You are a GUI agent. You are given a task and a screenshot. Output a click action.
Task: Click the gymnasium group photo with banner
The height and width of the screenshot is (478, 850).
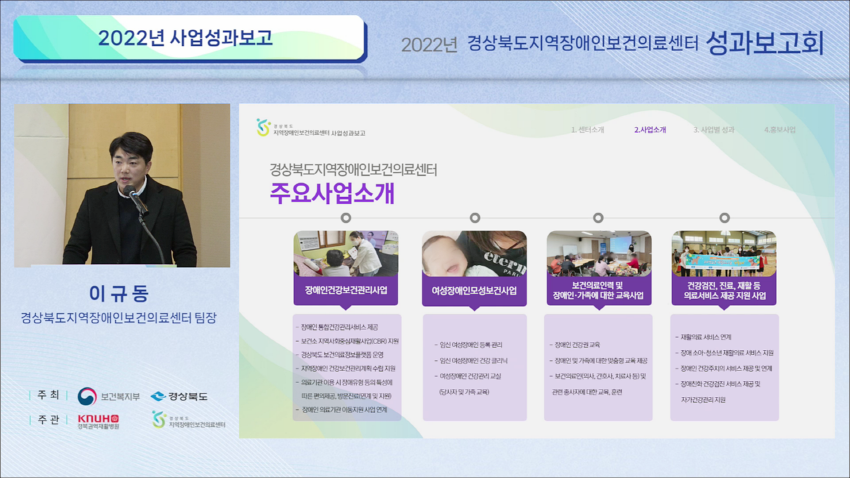[724, 254]
